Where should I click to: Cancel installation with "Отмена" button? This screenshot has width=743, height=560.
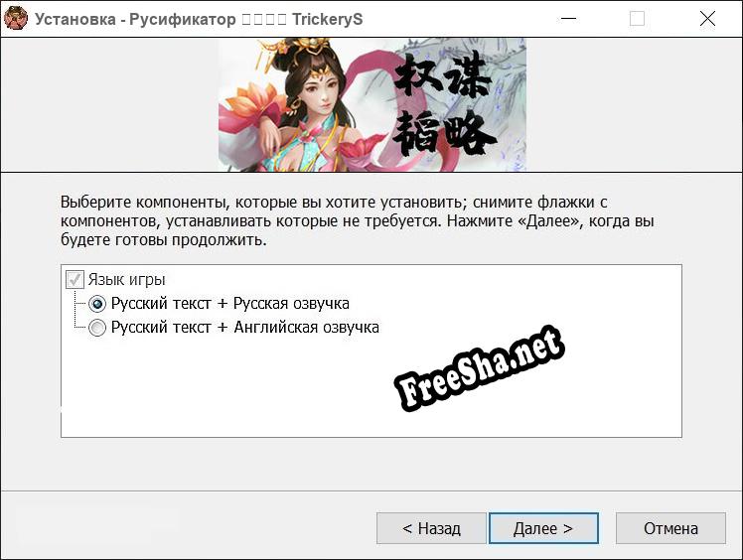pyautogui.click(x=670, y=528)
